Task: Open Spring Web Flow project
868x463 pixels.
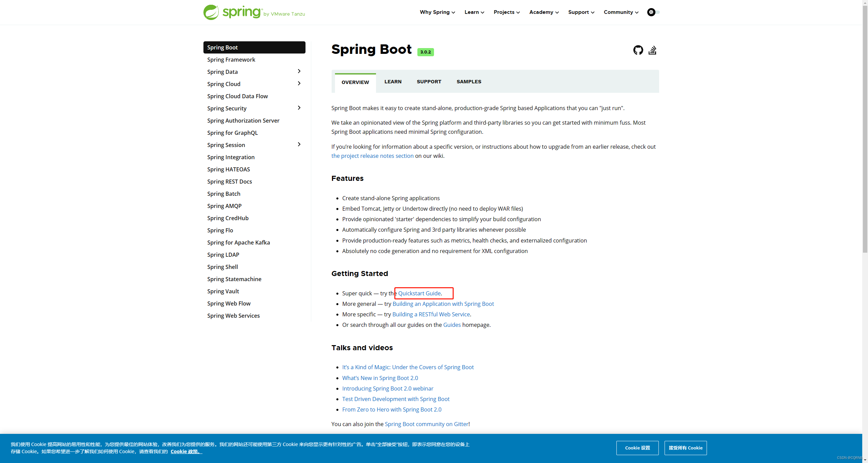Action: 229,303
